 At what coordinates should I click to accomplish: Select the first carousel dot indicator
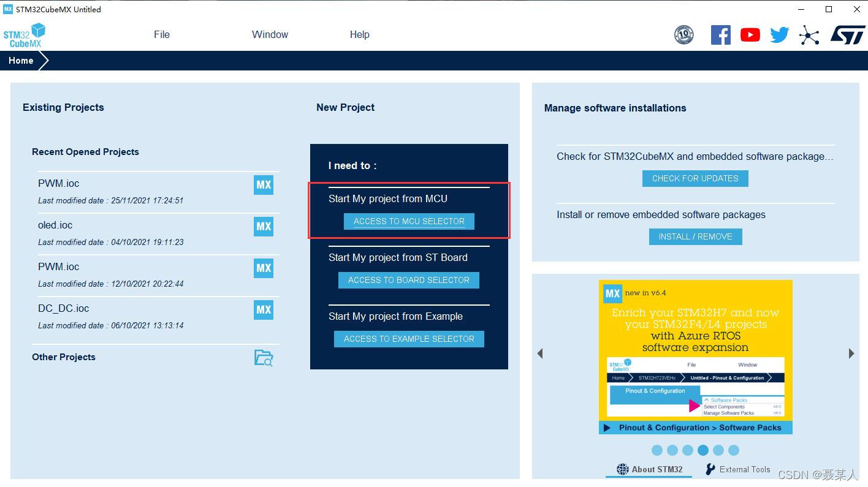tap(657, 450)
